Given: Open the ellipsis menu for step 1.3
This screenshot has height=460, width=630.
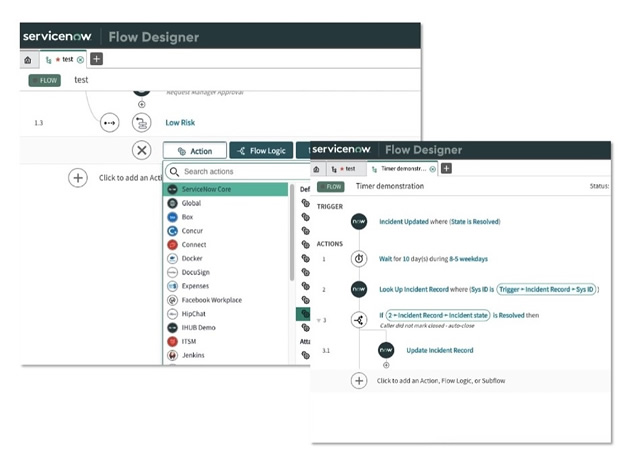Looking at the screenshot, I should [x=109, y=123].
